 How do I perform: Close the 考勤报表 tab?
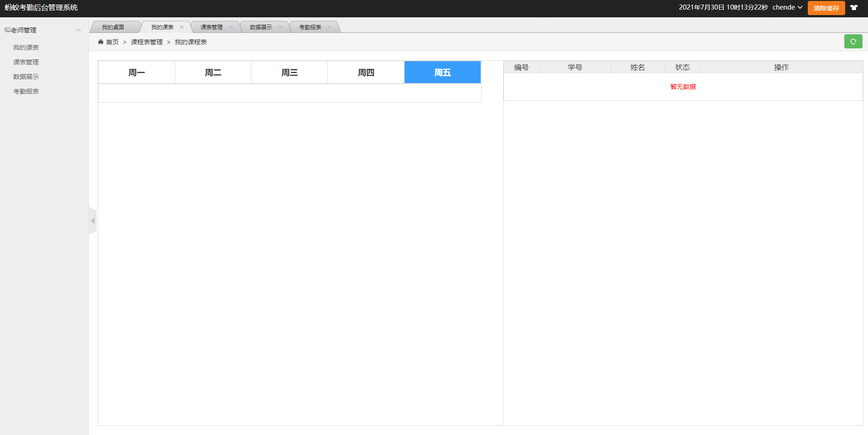[329, 27]
